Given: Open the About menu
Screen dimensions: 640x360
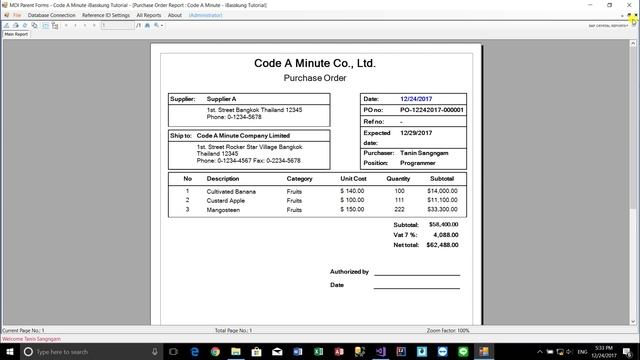Looking at the screenshot, I should tap(175, 15).
